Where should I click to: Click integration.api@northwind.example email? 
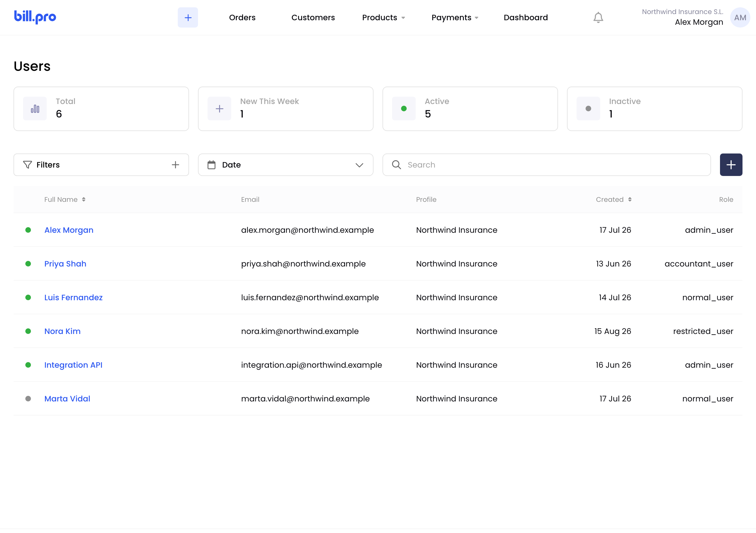[x=312, y=365]
